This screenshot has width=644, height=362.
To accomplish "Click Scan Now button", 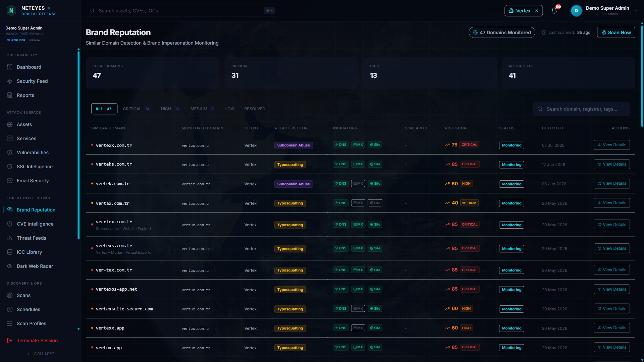I will click(x=616, y=33).
